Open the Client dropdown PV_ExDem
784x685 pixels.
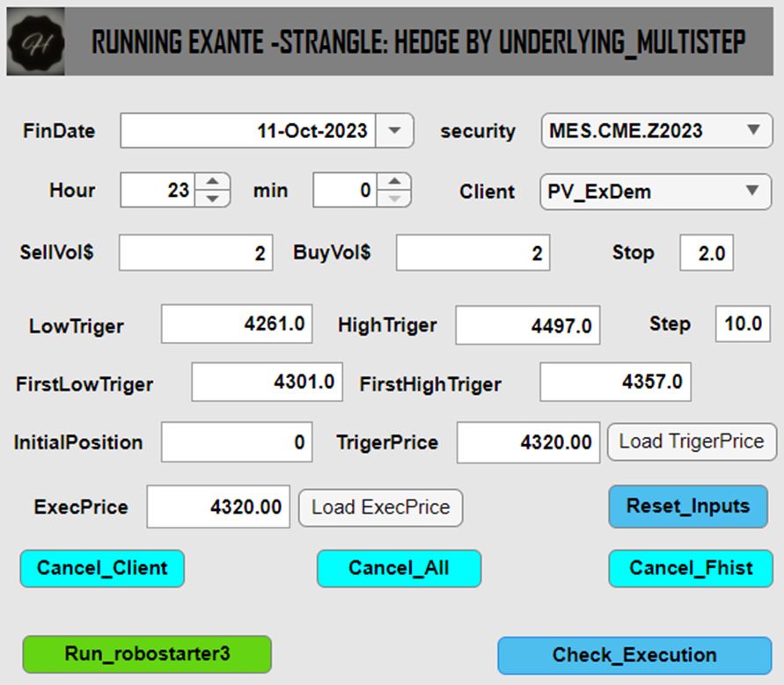pos(752,191)
